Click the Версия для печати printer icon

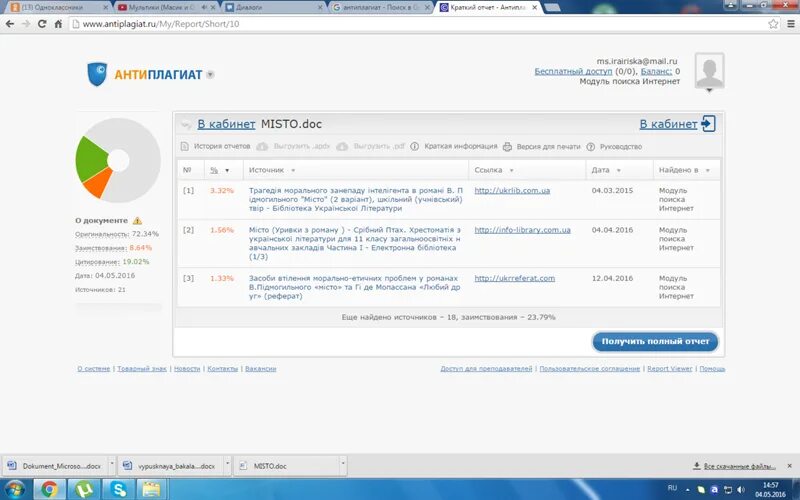[507, 146]
